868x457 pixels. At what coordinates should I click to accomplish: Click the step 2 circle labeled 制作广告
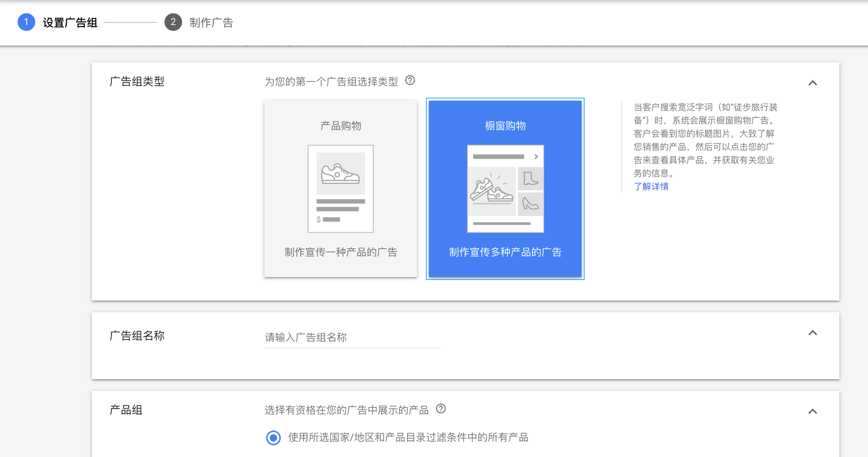pos(173,22)
